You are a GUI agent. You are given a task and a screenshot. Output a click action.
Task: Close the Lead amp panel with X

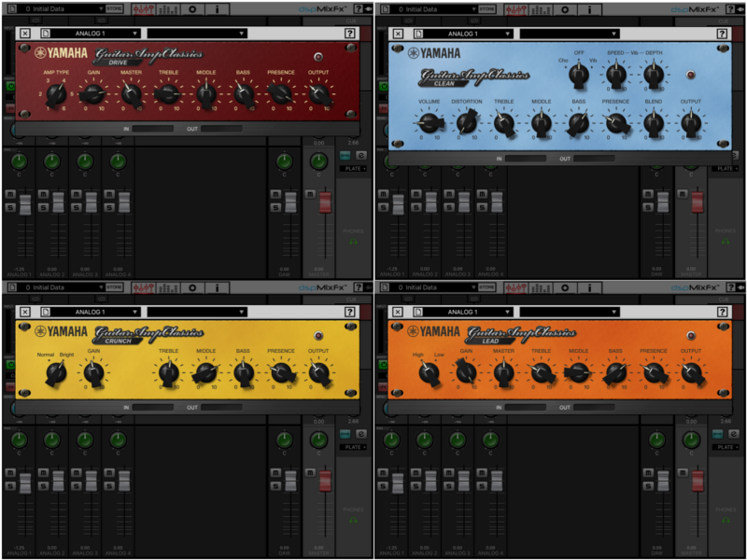pos(398,312)
